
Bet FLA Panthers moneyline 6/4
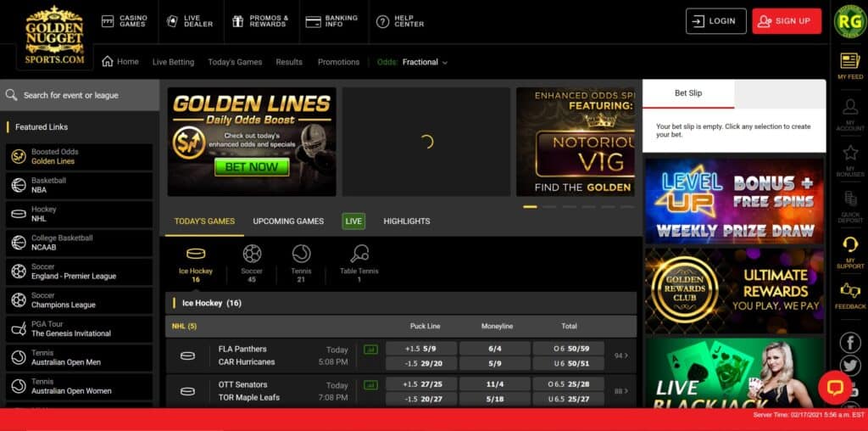tap(495, 349)
